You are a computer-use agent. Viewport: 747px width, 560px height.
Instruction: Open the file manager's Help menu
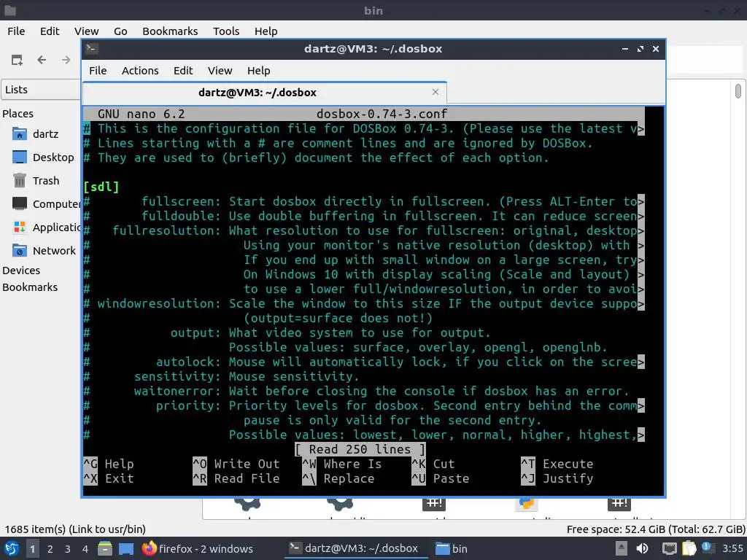tap(266, 31)
